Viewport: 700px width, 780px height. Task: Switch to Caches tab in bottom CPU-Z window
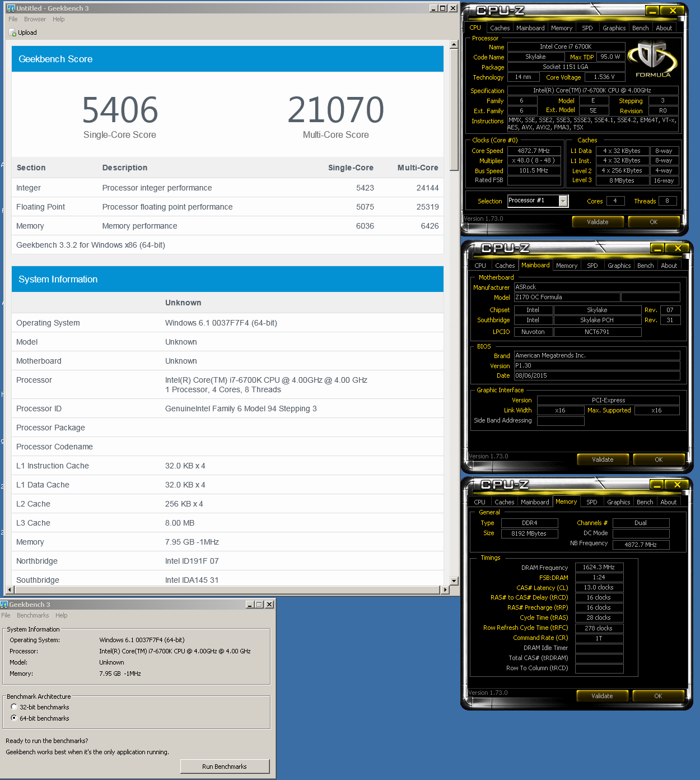coord(504,502)
